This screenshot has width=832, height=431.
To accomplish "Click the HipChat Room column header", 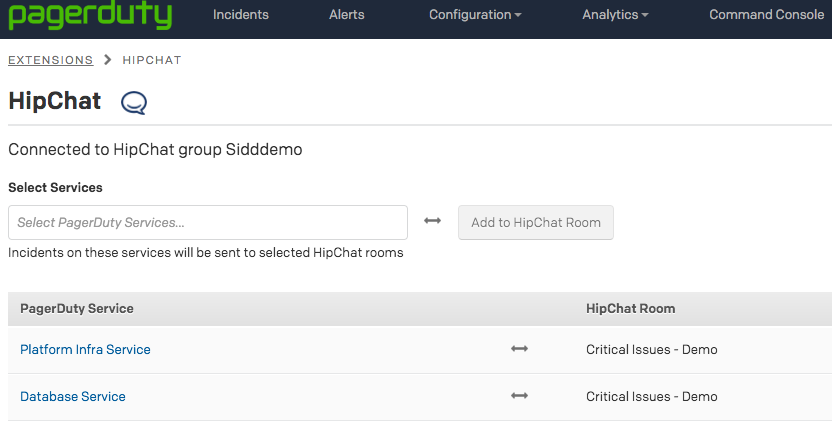I will click(630, 308).
